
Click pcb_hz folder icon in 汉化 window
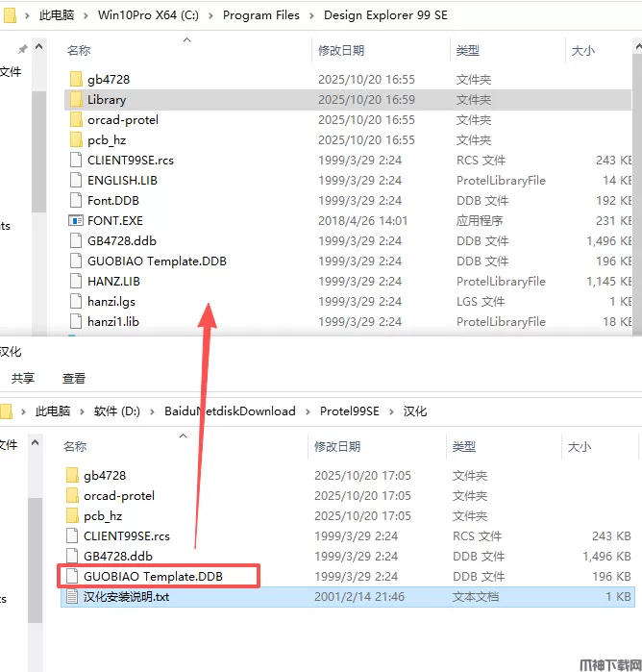[x=72, y=515]
